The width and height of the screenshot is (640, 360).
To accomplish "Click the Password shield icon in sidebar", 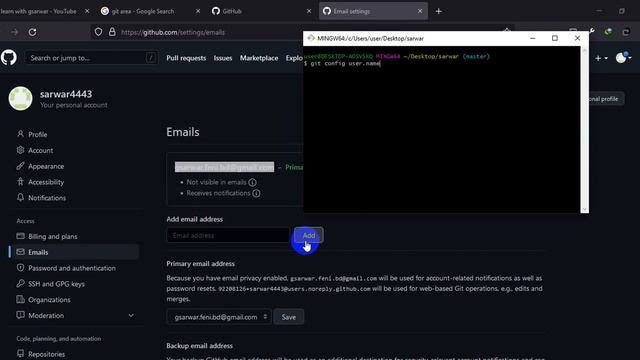I will 20,268.
